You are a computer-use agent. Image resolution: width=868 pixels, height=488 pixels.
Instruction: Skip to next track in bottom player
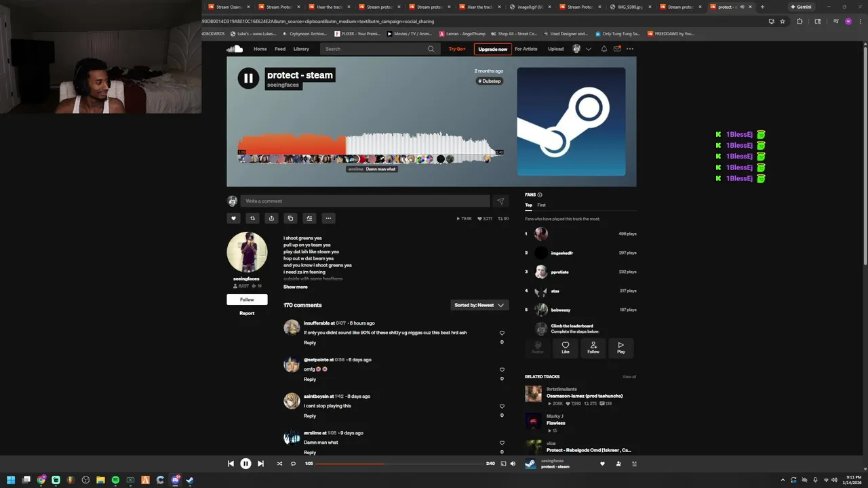[260, 464]
